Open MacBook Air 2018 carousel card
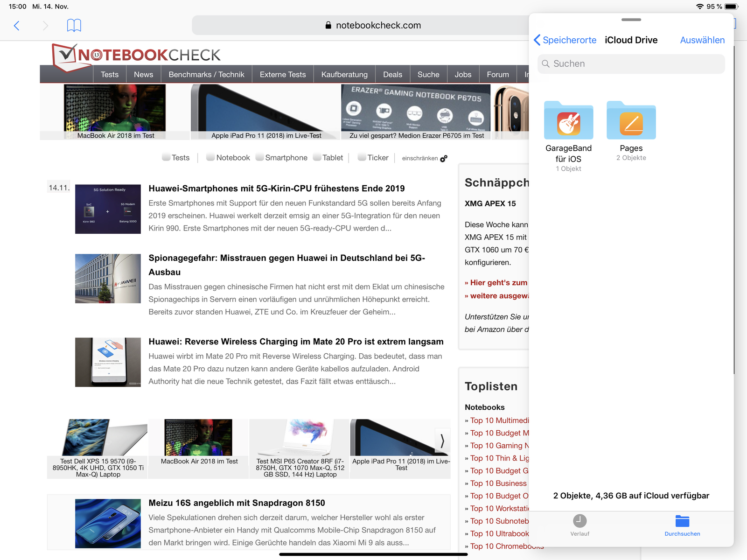This screenshot has width=747, height=560. tap(199, 449)
